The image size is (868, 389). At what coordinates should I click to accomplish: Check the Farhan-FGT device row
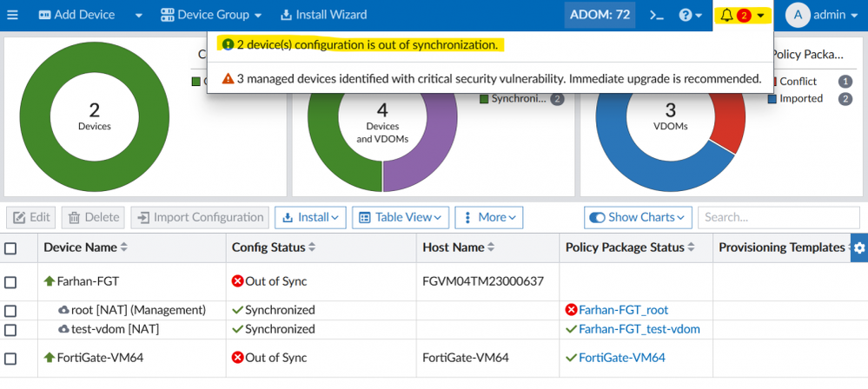[10, 281]
